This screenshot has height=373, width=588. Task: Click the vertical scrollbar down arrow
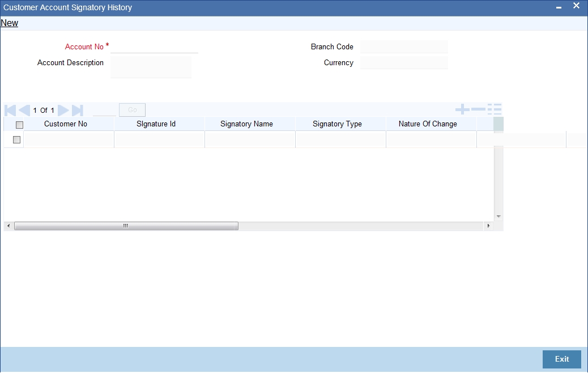(x=498, y=217)
